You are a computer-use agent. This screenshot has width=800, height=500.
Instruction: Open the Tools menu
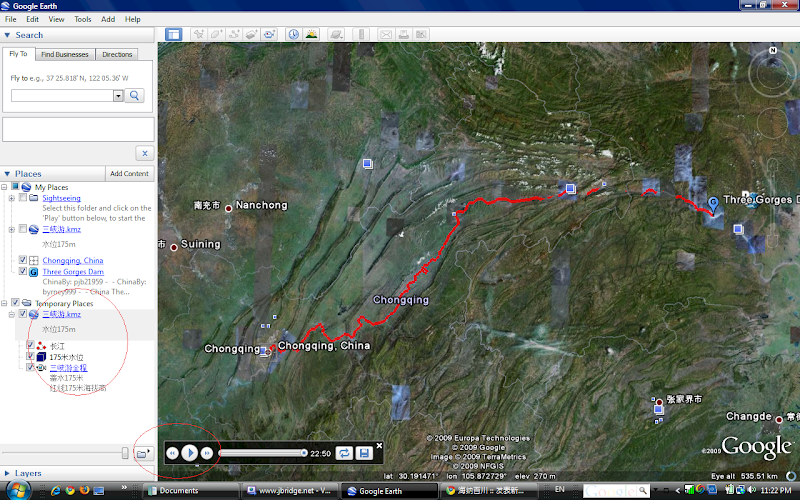point(83,19)
